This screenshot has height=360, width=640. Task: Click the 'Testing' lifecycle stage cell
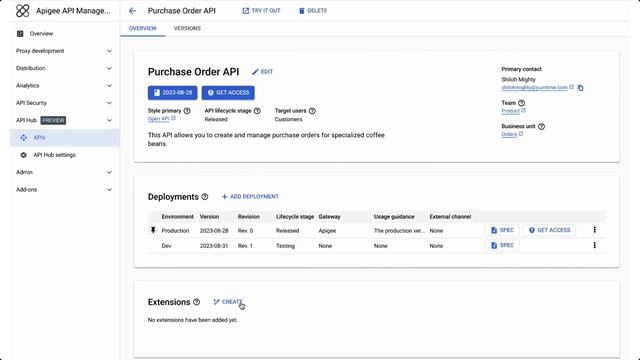(x=285, y=246)
